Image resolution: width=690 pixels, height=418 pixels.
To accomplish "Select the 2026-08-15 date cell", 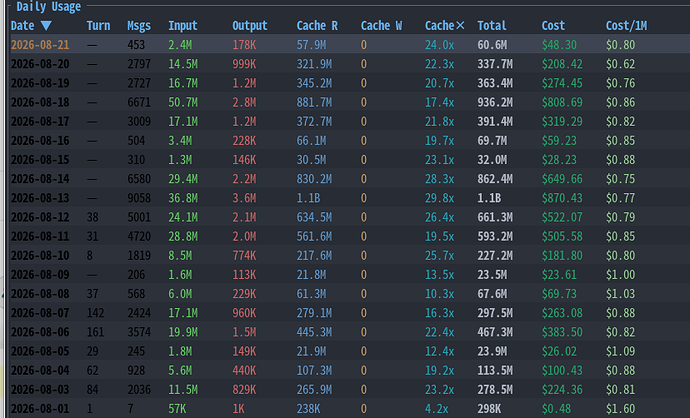I will pos(40,159).
